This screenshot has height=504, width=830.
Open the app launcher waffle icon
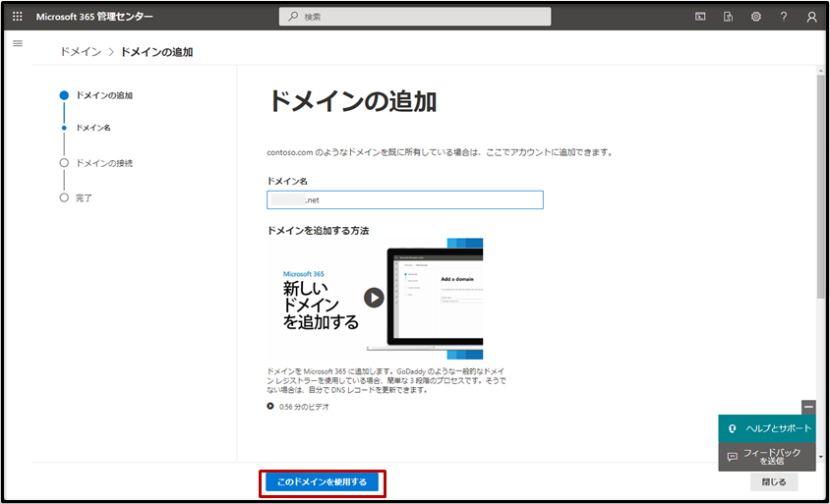tap(17, 17)
